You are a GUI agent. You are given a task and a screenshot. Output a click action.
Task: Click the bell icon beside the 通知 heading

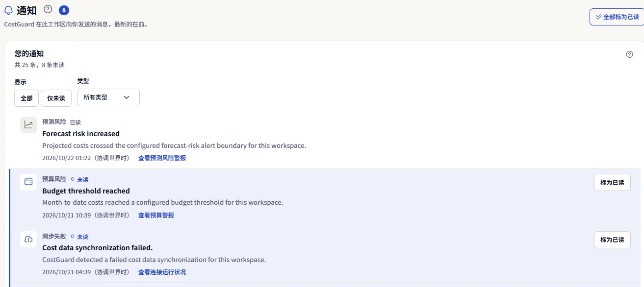pos(8,10)
